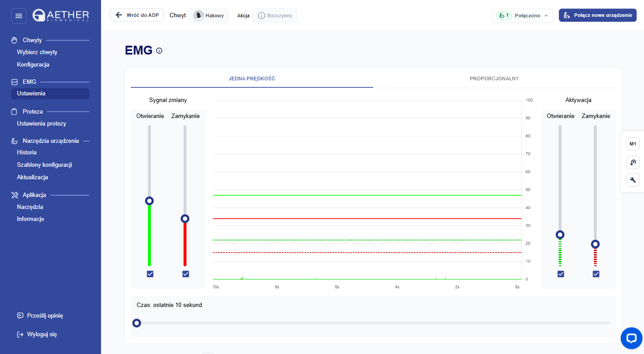Click the undo prosthesis icon on right panel
This screenshot has width=644, height=354.
coord(633,162)
